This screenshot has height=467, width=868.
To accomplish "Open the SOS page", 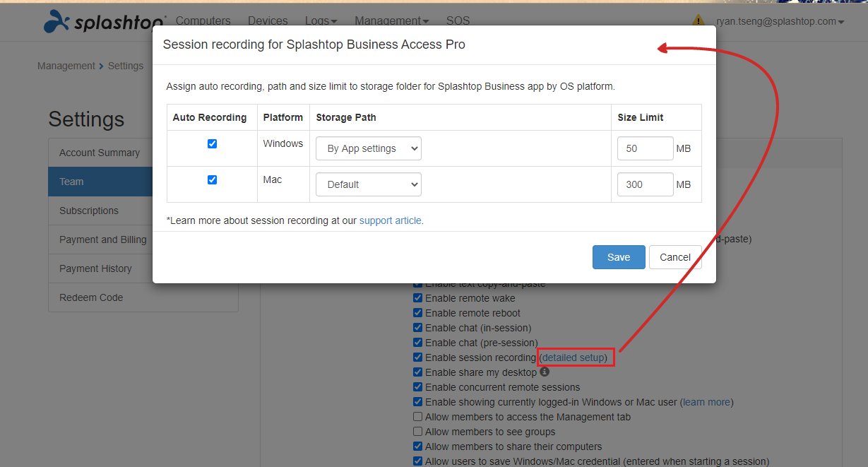I will (458, 21).
